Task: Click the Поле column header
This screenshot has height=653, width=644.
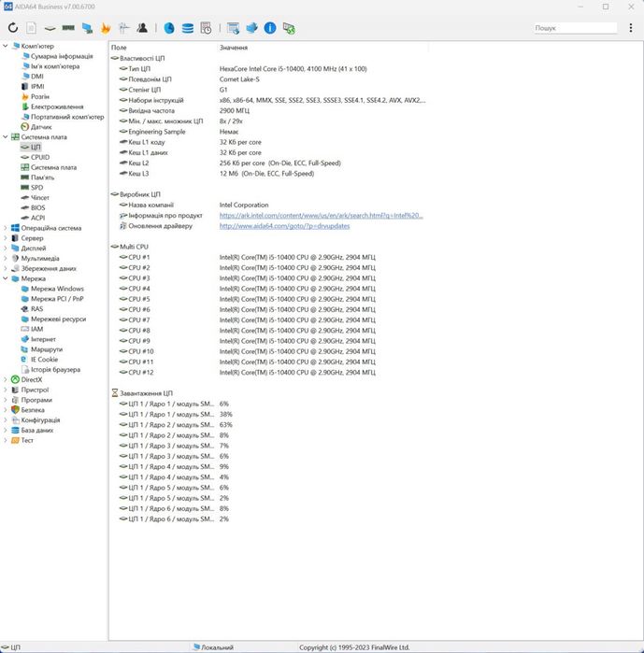Action: [119, 48]
